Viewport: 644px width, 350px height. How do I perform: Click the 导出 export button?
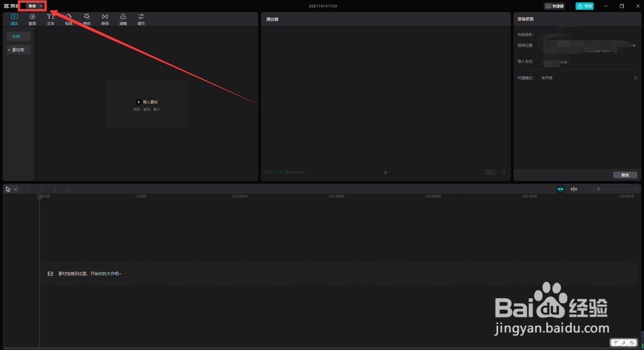(x=585, y=6)
